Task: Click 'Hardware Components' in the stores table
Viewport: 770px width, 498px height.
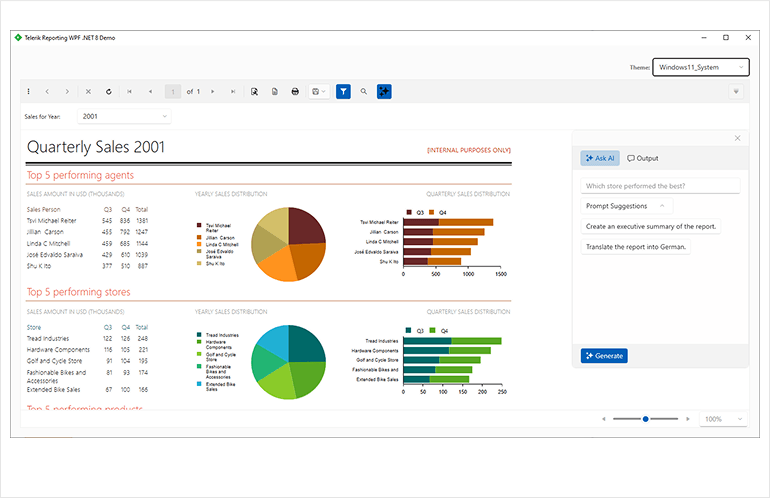Action: (58, 350)
